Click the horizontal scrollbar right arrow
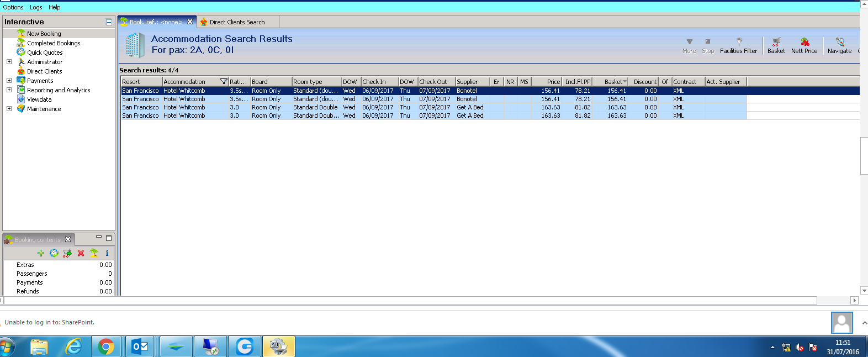 click(854, 301)
